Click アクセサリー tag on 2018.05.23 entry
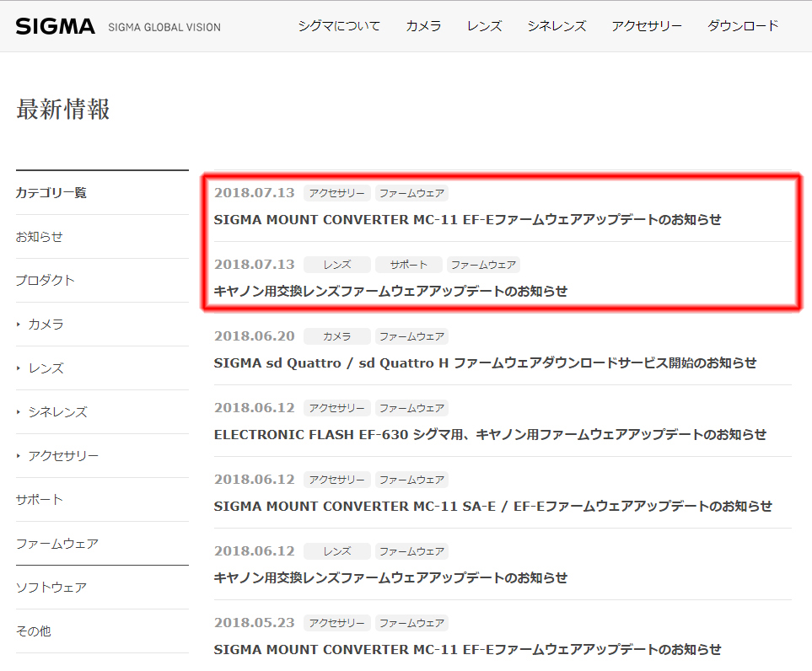 tap(337, 623)
